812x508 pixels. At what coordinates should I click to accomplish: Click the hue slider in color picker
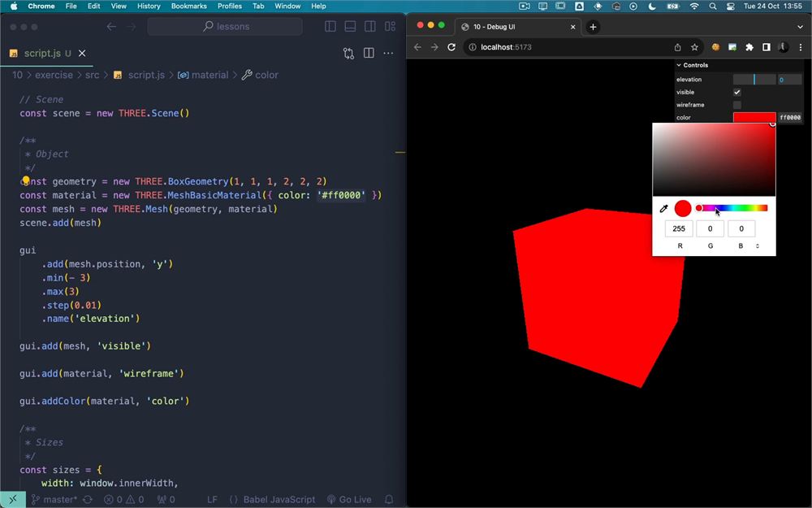pyautogui.click(x=732, y=208)
